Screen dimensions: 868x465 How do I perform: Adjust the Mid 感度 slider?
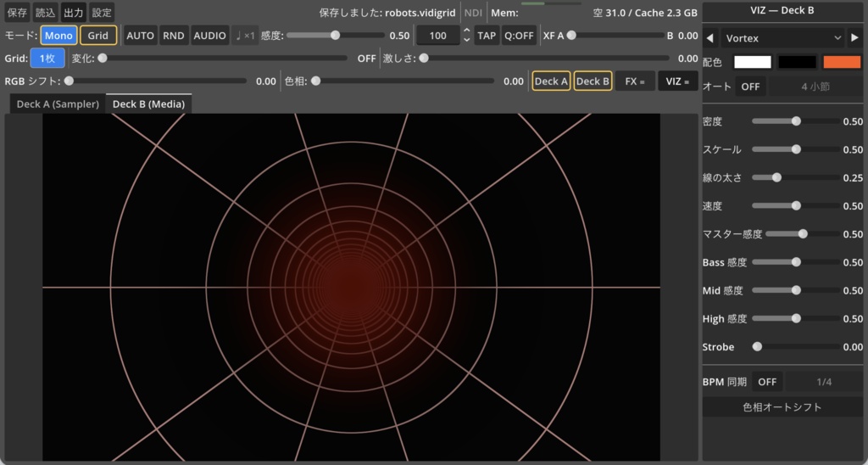795,290
